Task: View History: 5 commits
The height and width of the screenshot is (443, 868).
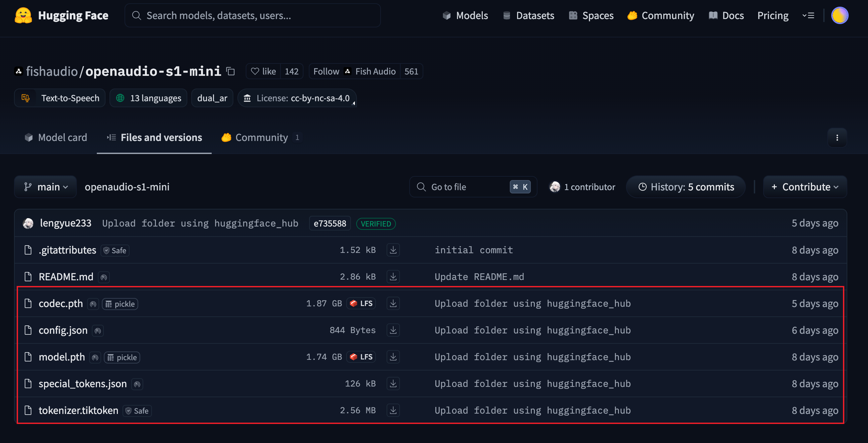Action: pos(686,187)
